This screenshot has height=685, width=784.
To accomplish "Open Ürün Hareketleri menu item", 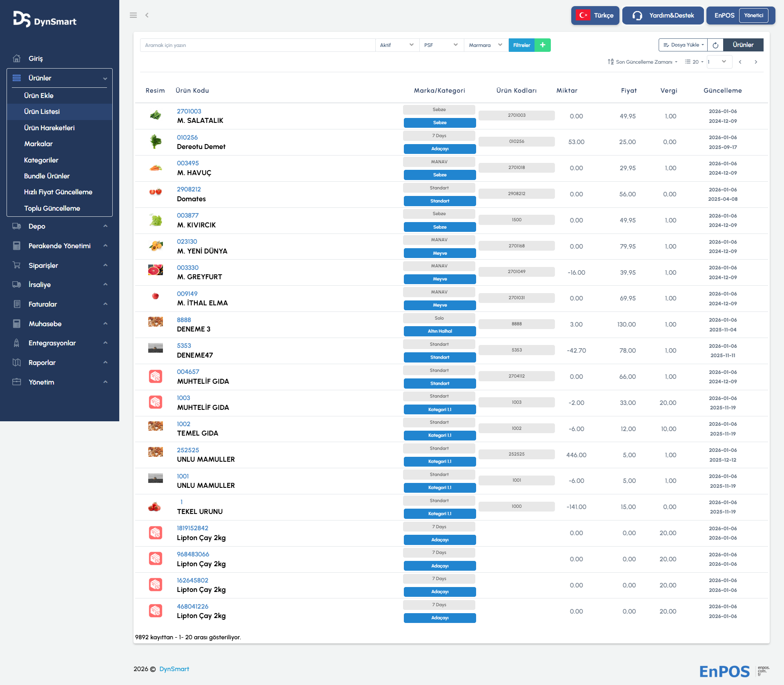I will (x=49, y=128).
